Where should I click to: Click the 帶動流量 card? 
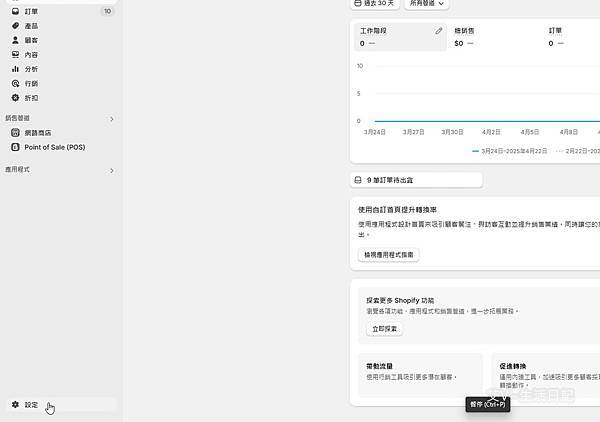click(x=420, y=375)
